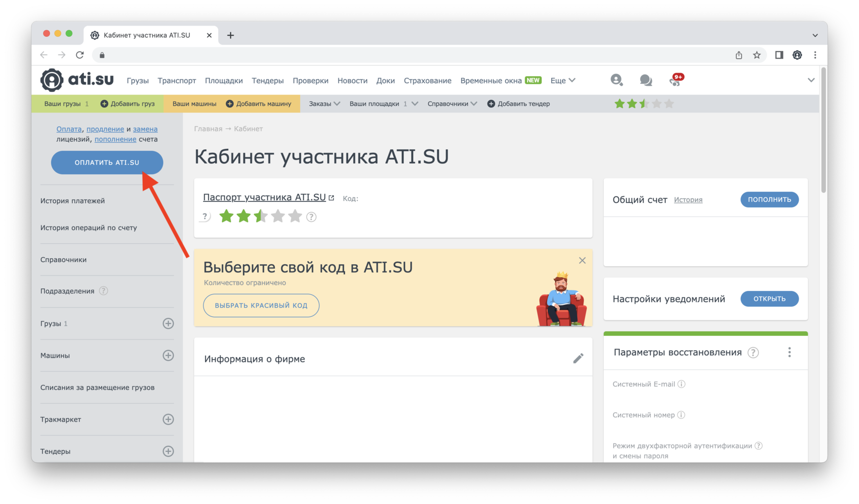Expand the Машины section in sidebar
This screenshot has width=859, height=504.
click(168, 355)
